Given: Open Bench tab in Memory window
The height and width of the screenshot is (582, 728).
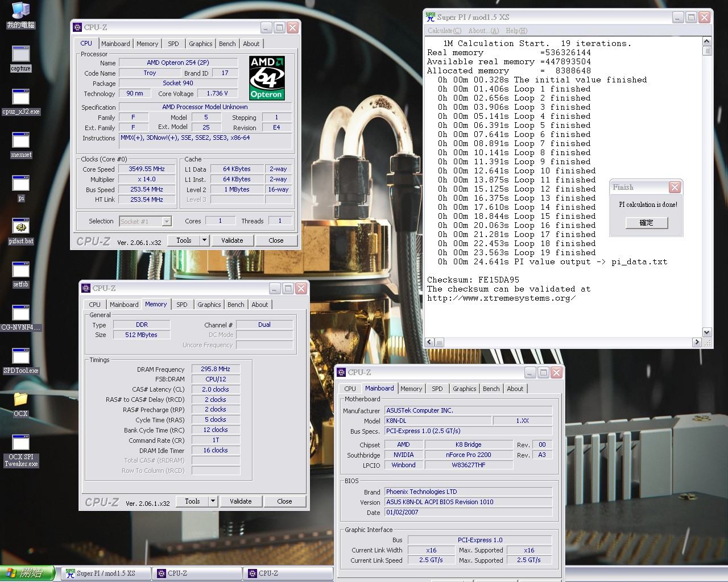Looking at the screenshot, I should point(236,305).
